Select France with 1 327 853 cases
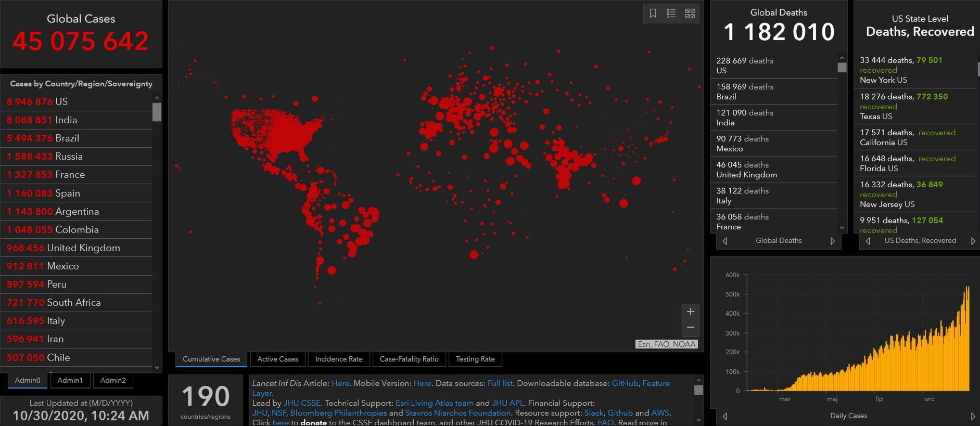This screenshot has height=426, width=980. point(76,175)
